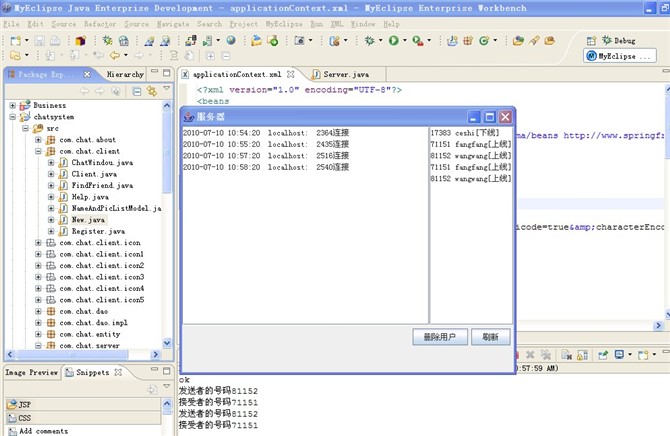Click the Forward arrow in Package Explorer toolbar
This screenshot has height=436, width=670.
[100, 91]
